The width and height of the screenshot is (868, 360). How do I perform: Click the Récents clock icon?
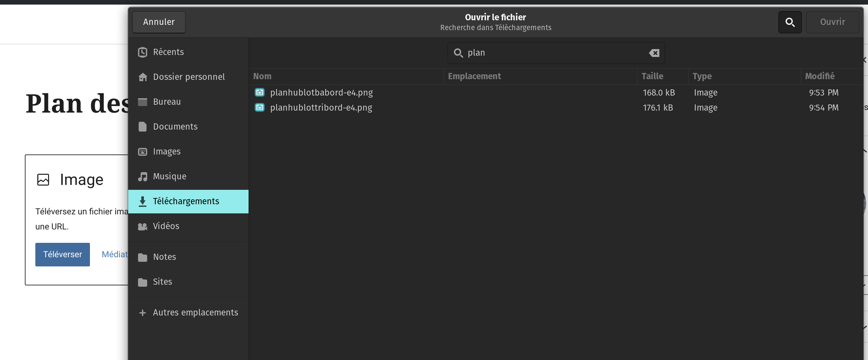click(x=143, y=52)
